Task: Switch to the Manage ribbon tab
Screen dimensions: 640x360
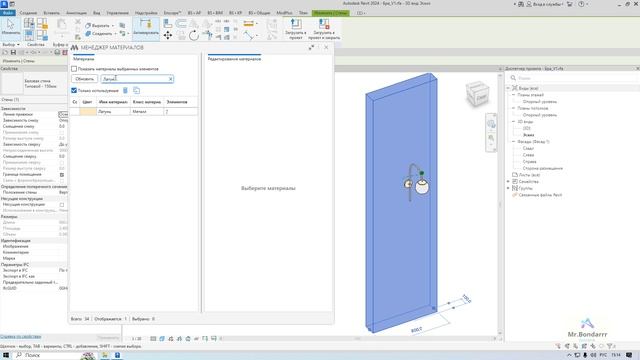Action: tap(118, 13)
